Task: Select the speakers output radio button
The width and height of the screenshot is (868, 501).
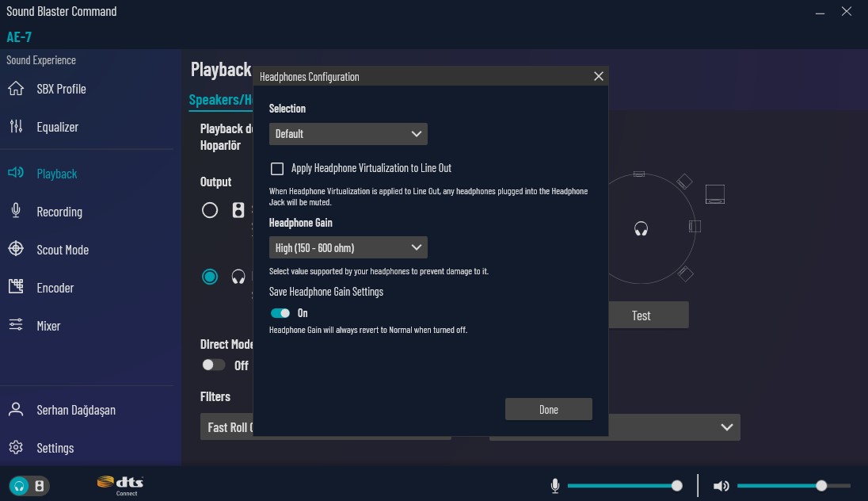Action: point(209,210)
